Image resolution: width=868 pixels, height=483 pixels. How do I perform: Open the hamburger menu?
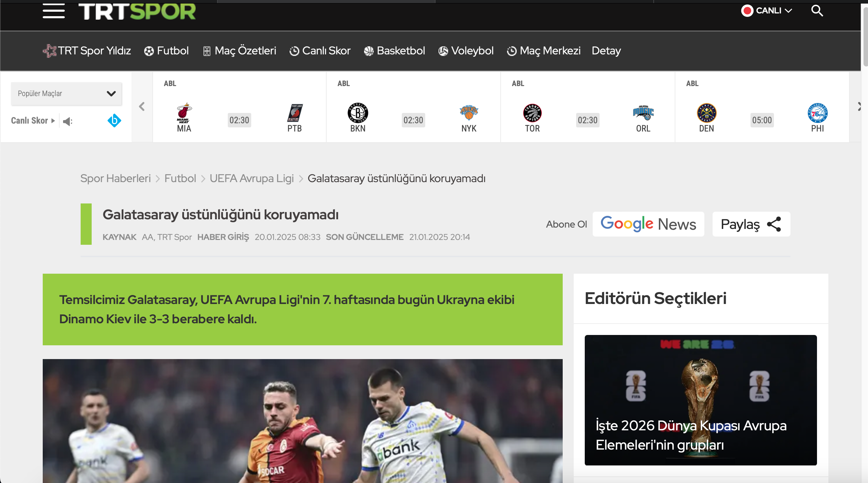click(54, 11)
